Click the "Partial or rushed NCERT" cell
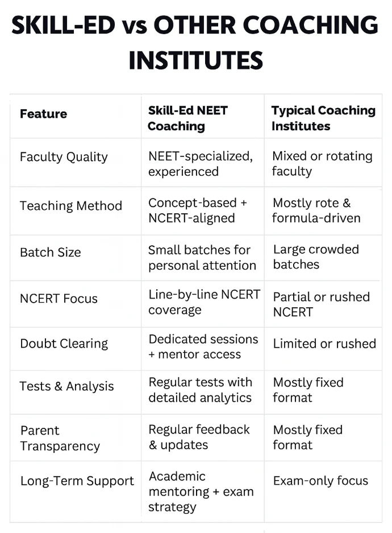392x533 pixels. 321,304
